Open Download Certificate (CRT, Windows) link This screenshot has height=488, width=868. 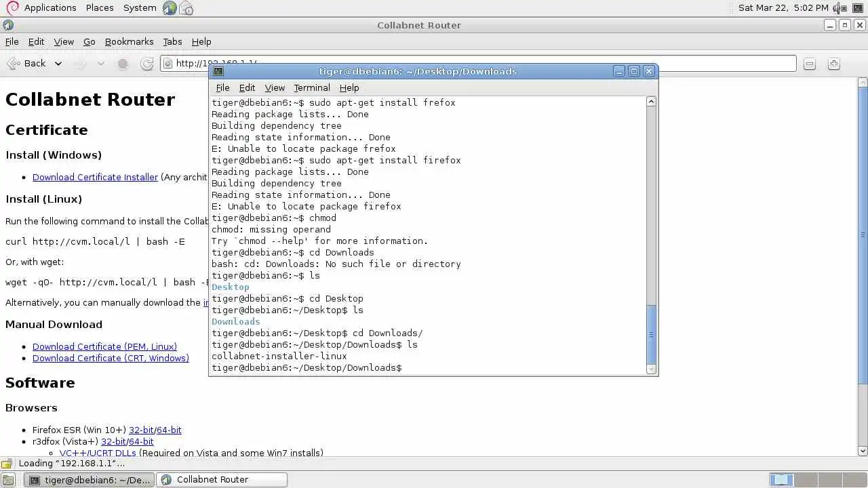(111, 358)
